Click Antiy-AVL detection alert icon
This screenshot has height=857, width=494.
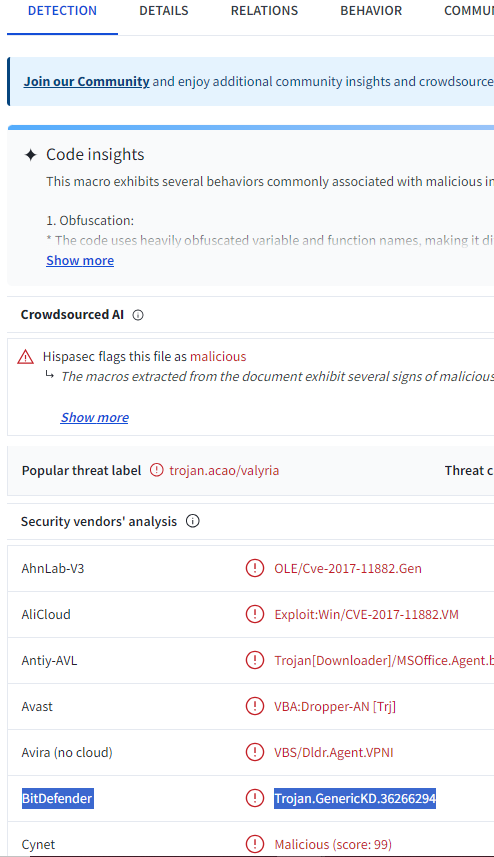(255, 660)
